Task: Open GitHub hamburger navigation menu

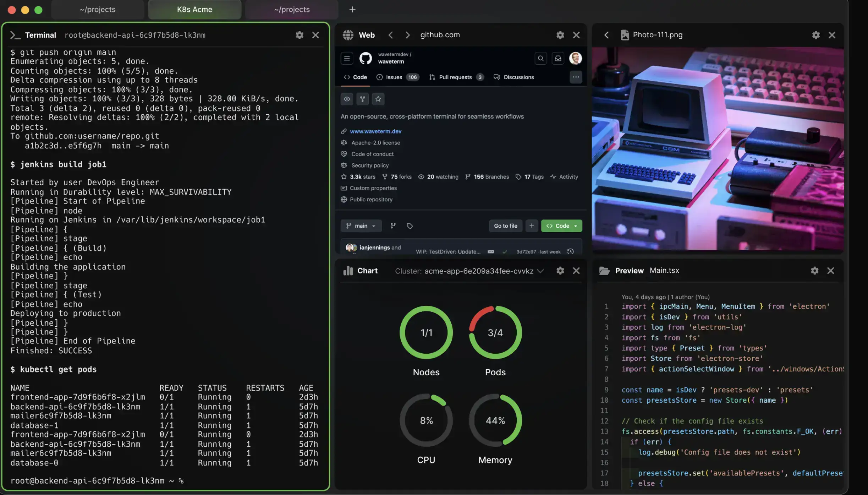Action: coord(347,58)
